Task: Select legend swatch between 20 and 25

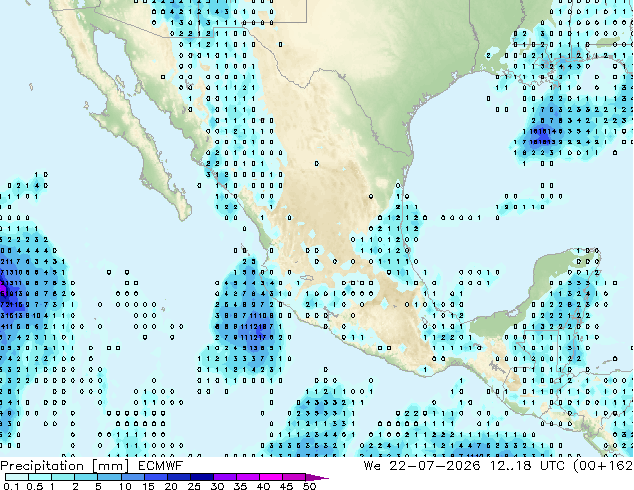Action: 179,477
